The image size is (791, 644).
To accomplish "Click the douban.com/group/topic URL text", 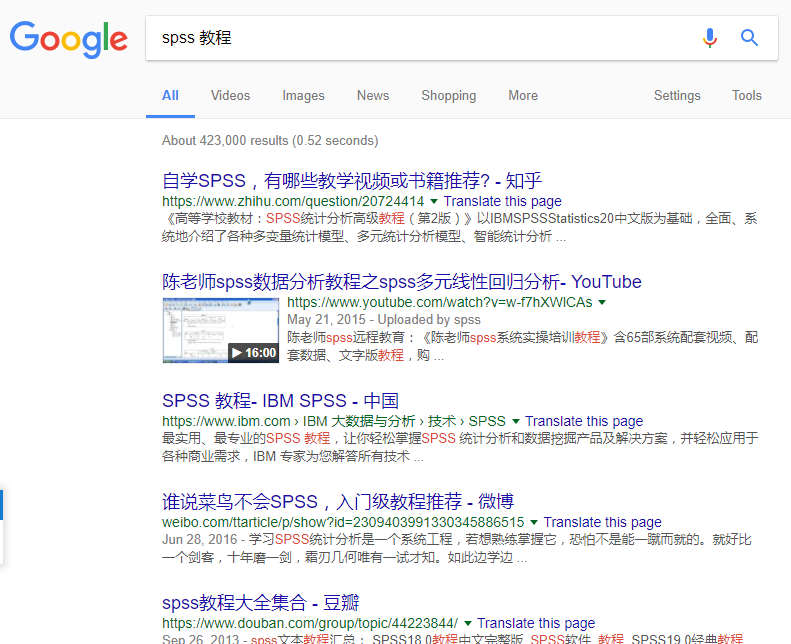I will [x=310, y=623].
